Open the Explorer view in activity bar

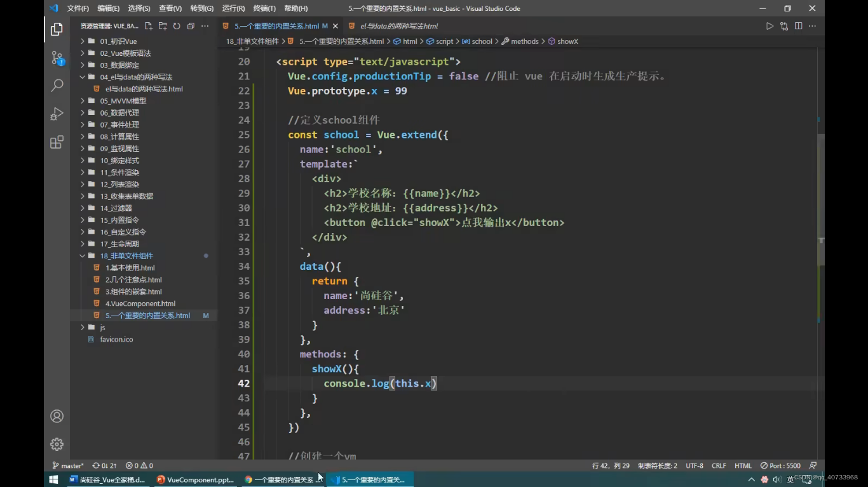[x=57, y=29]
